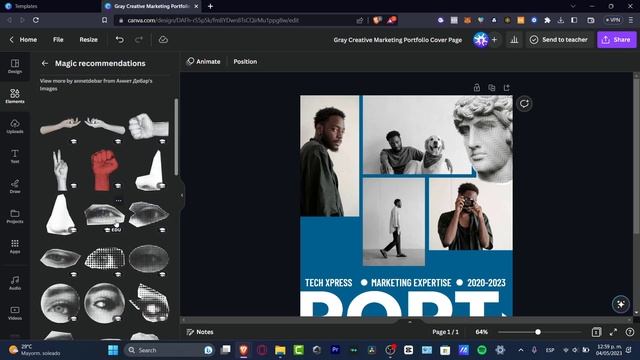The image size is (640, 360).
Task: Select the white clenched fist element
Action: [x=149, y=126]
